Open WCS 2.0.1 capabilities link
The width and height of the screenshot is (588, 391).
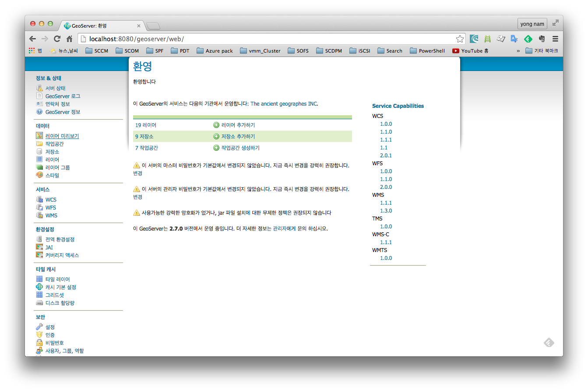point(386,156)
